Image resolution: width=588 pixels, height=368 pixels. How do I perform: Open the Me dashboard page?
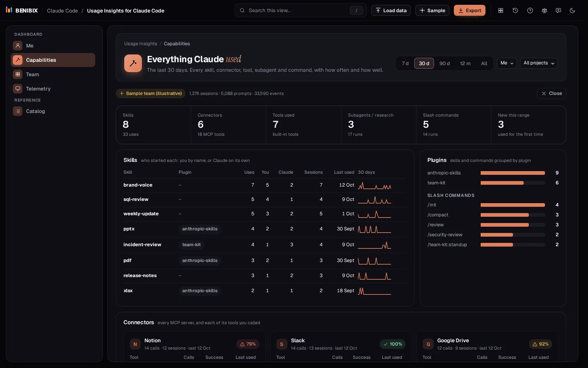click(53, 46)
